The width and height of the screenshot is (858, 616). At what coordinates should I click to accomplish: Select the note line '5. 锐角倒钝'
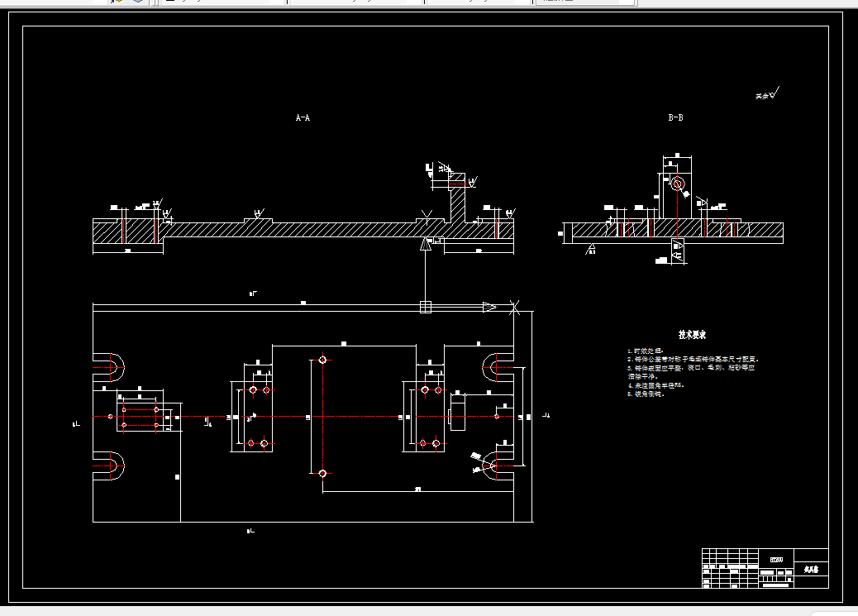[646, 394]
